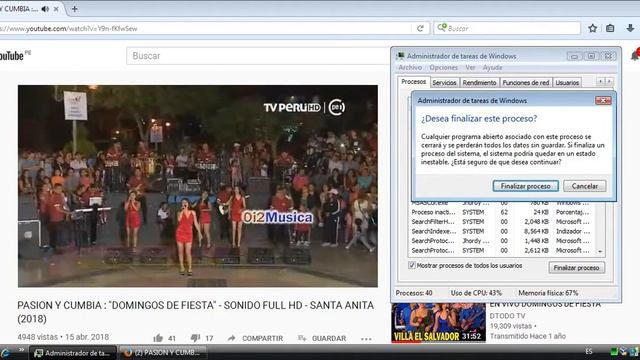Click the process list scrollbar down arrow
640x360 pixels.
pyautogui.click(x=600, y=251)
